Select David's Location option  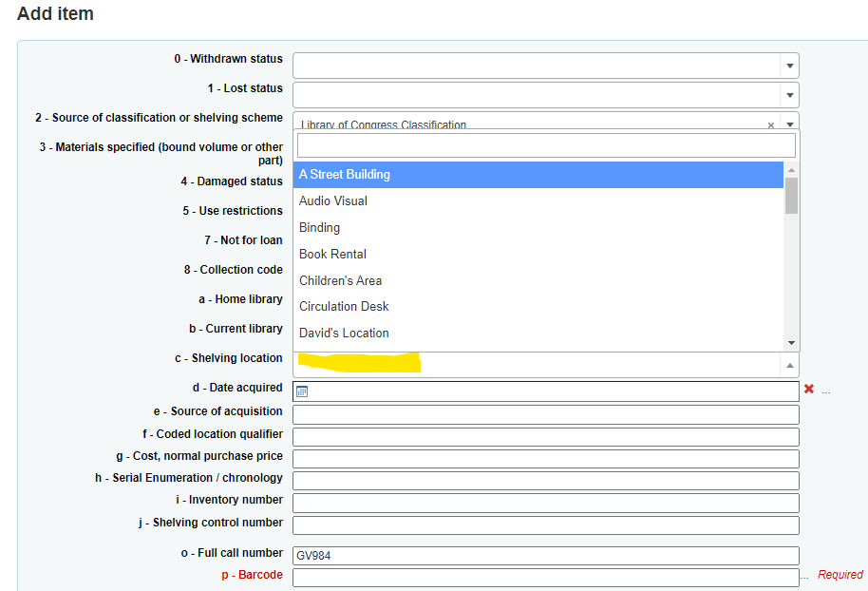pos(538,333)
